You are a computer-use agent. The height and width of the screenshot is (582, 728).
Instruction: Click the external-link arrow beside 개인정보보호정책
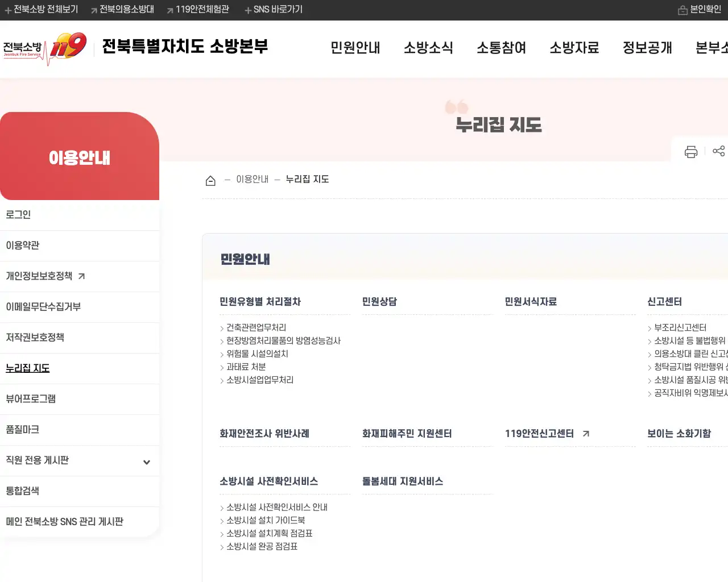click(x=81, y=276)
